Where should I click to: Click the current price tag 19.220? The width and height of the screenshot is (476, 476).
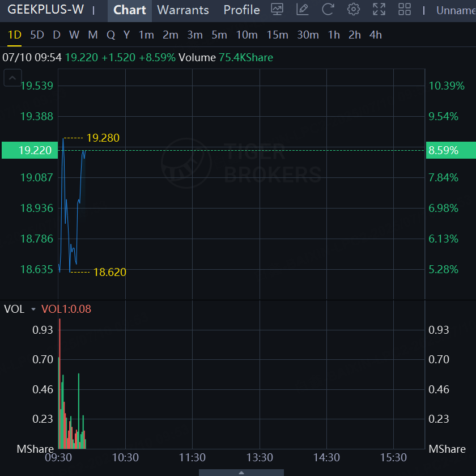coord(29,150)
